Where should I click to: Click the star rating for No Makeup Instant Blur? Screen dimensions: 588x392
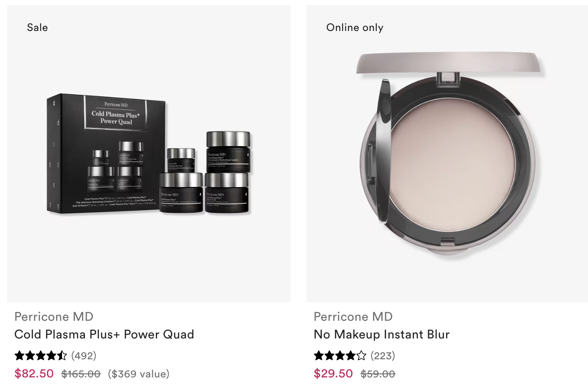[340, 356]
